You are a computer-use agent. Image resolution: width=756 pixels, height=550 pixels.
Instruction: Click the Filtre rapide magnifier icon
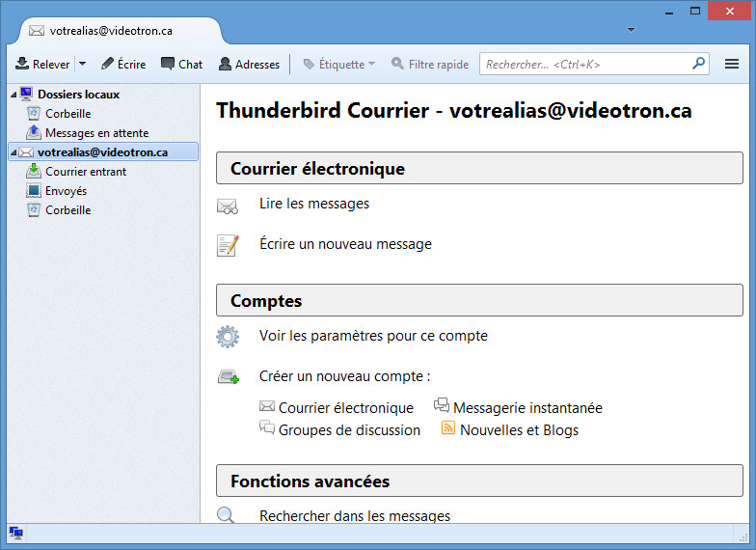(397, 64)
